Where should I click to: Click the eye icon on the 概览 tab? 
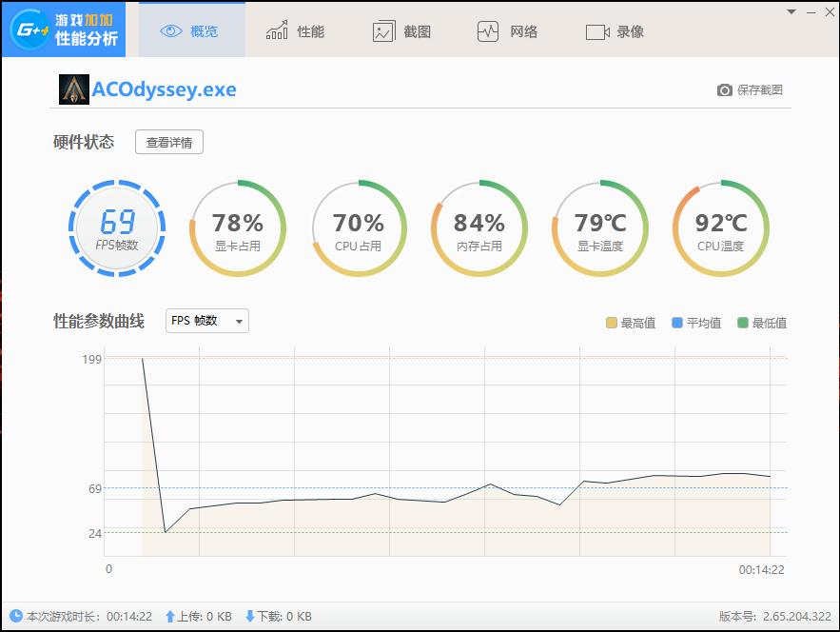point(169,30)
